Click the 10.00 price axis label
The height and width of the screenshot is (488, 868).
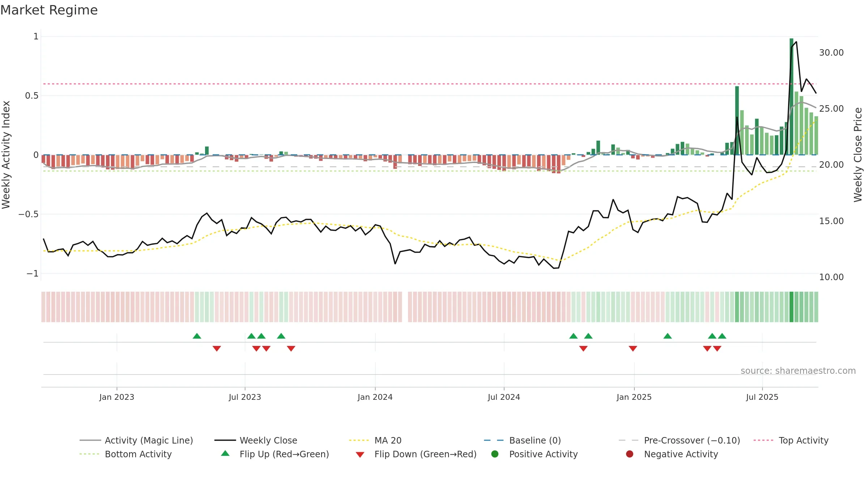tap(831, 277)
